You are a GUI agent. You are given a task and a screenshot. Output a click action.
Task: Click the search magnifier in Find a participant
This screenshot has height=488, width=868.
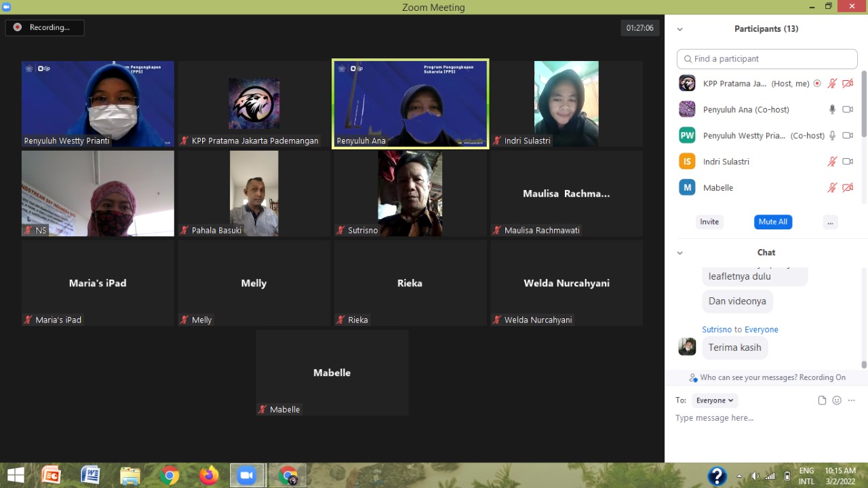click(x=688, y=59)
